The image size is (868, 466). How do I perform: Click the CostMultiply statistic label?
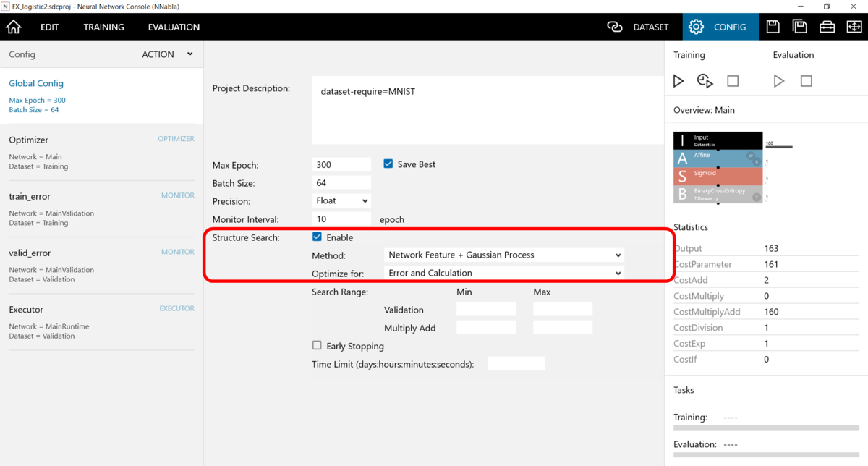[x=699, y=296]
